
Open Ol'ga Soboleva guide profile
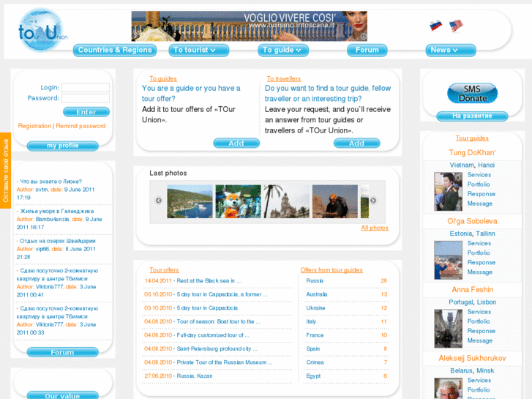point(472,221)
